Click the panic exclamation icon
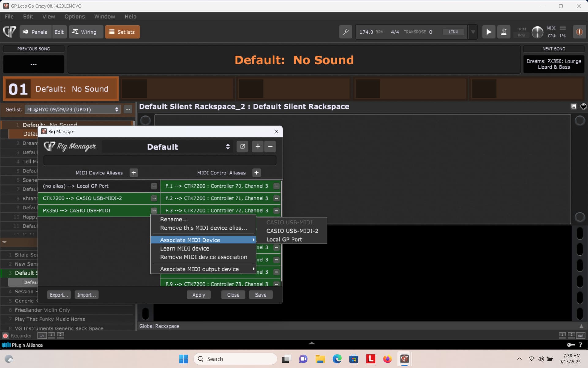Screen dimensions: 588x368 [x=579, y=32]
